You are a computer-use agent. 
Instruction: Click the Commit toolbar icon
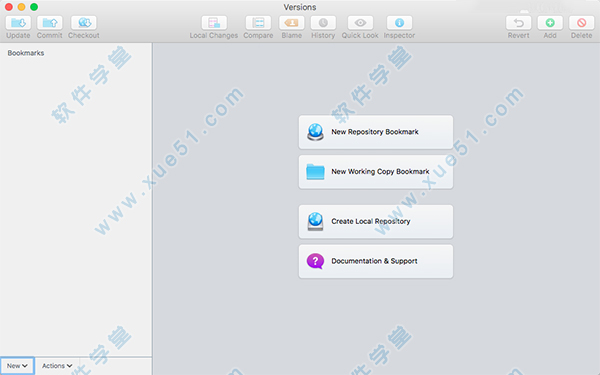49,23
